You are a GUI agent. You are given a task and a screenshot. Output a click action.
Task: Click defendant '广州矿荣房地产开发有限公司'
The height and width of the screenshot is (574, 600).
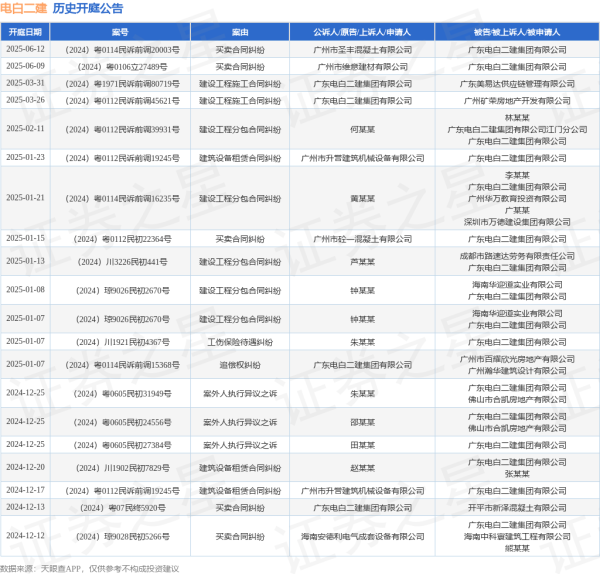pos(517,101)
